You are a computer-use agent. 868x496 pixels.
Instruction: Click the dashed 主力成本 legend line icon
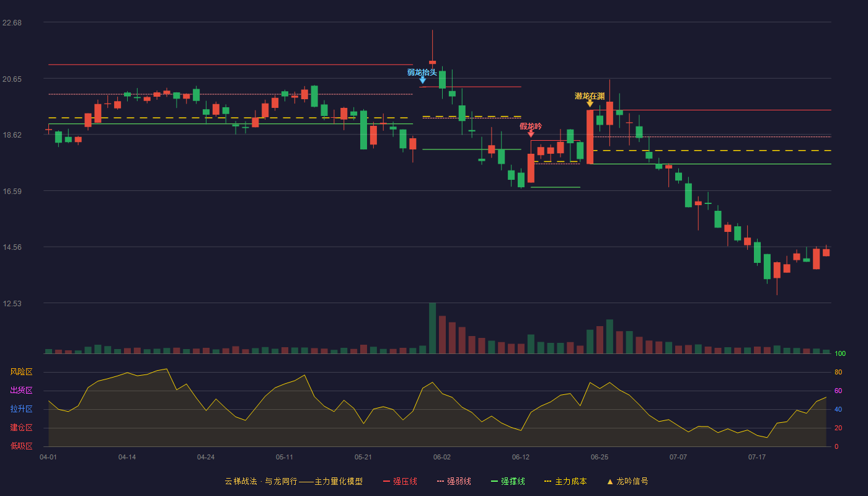pyautogui.click(x=547, y=481)
